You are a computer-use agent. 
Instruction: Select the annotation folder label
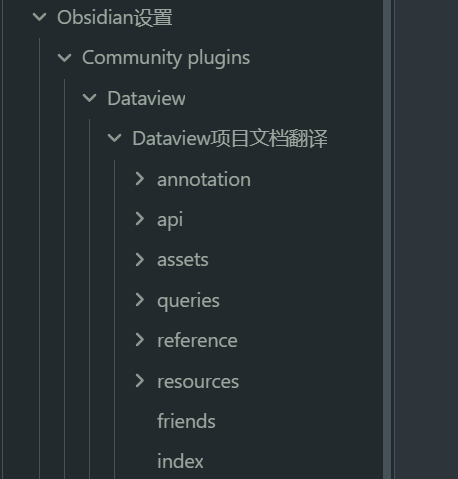(x=204, y=180)
